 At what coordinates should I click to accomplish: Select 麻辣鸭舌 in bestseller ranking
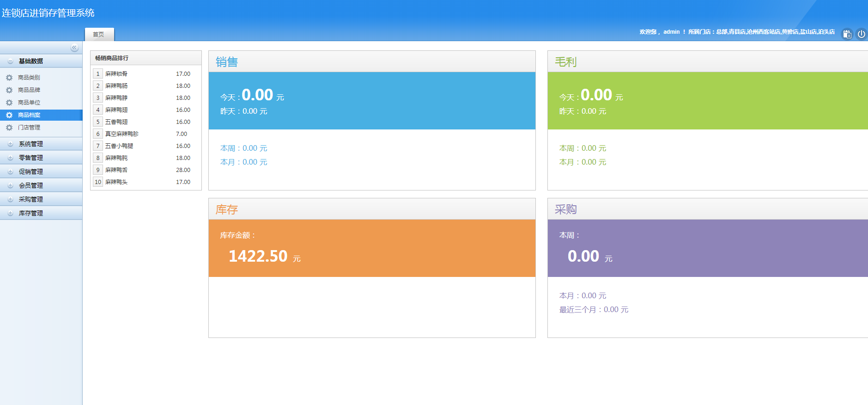116,170
